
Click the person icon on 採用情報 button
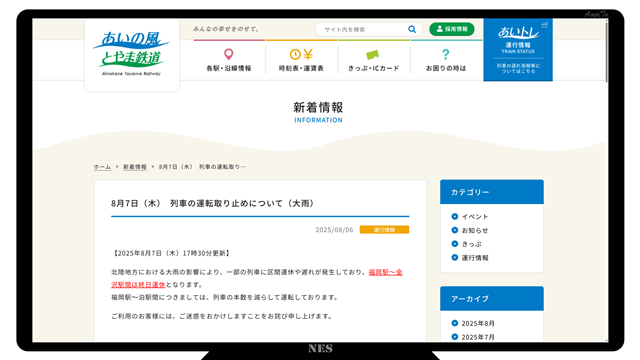pos(440,29)
